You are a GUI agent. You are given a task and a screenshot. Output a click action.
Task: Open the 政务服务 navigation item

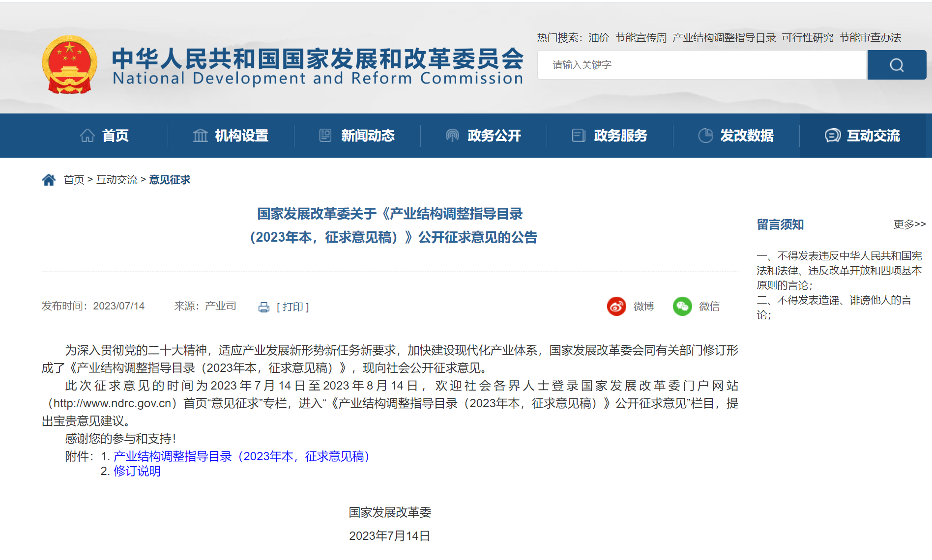pos(610,136)
